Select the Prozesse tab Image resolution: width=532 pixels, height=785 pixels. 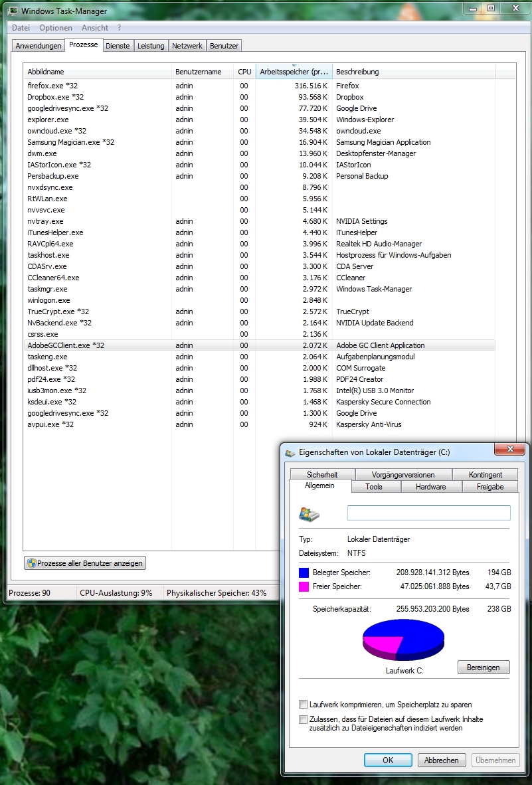pos(84,44)
